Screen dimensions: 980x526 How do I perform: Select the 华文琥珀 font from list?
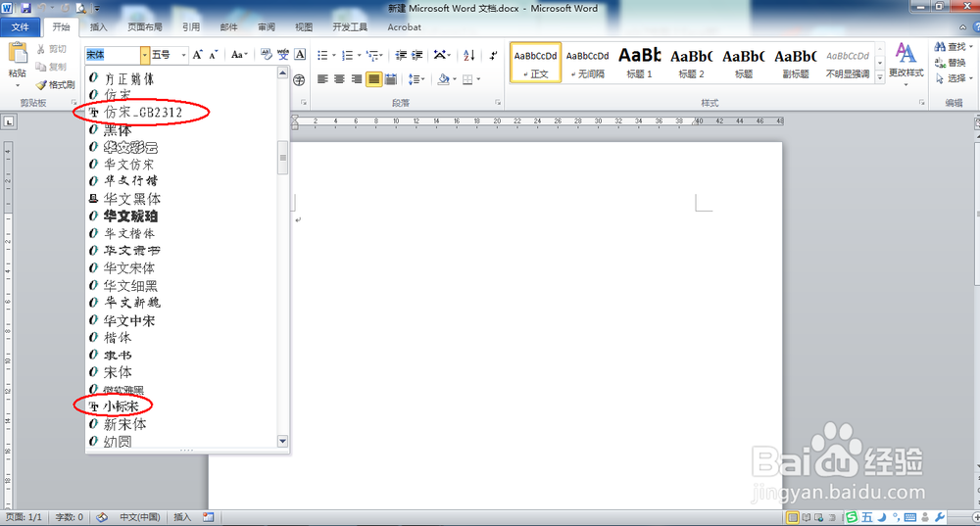(x=181, y=216)
